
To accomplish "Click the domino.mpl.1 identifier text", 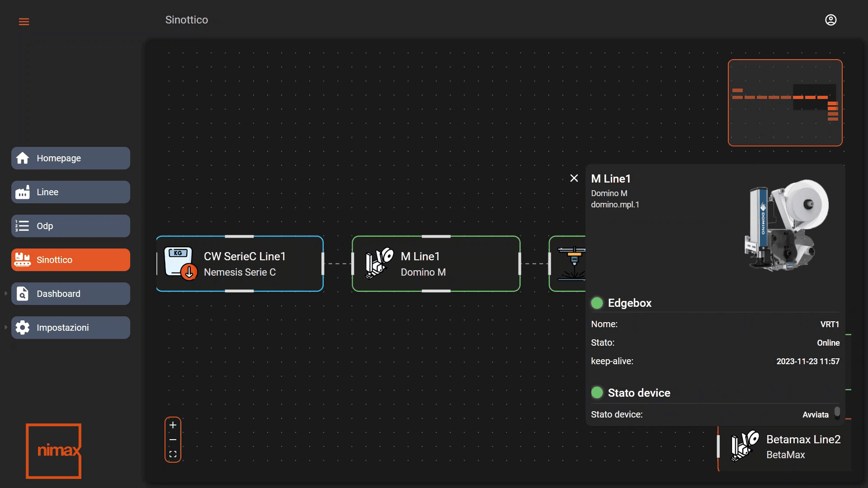I will click(x=615, y=205).
